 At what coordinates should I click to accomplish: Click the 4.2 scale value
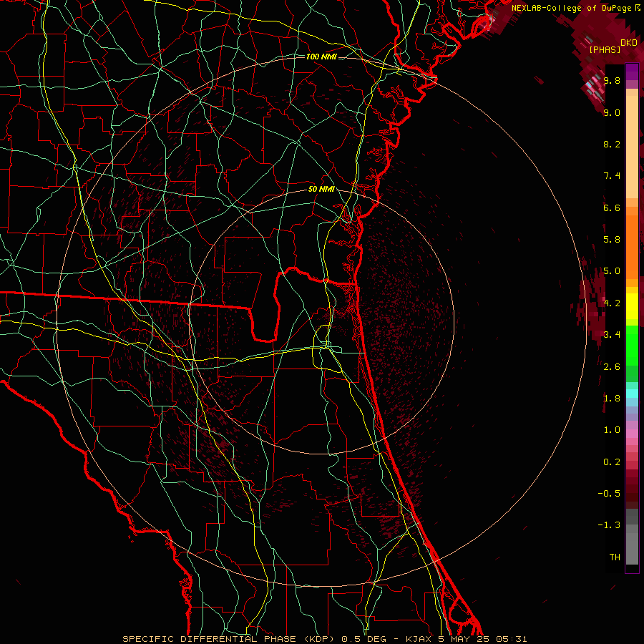click(612, 303)
